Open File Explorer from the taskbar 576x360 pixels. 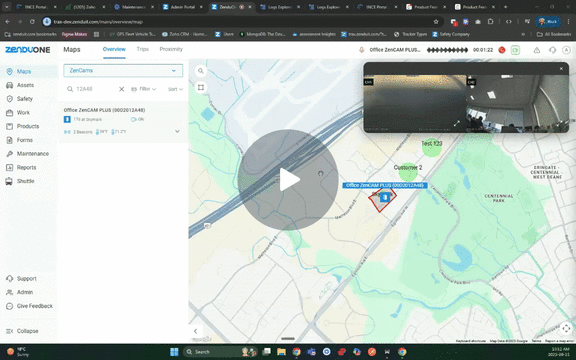pos(281,352)
